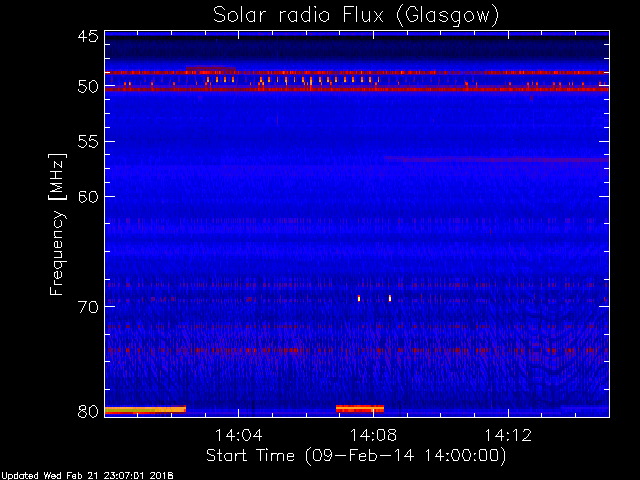The image size is (640, 480).
Task: Click the 70 frequency tick label
Action: 88,307
